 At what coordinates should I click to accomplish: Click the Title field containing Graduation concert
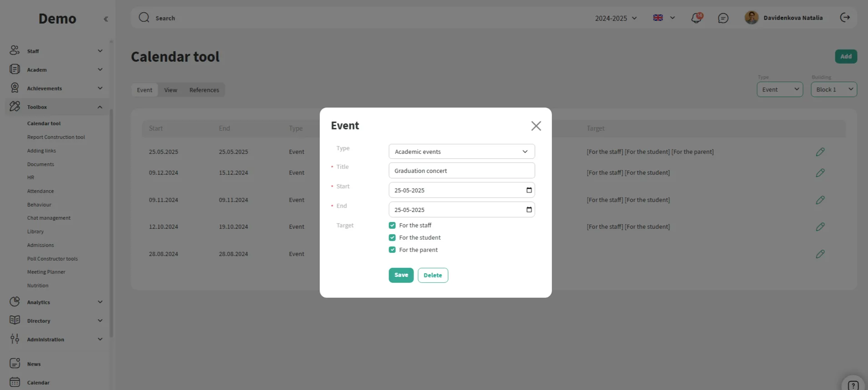(x=461, y=171)
